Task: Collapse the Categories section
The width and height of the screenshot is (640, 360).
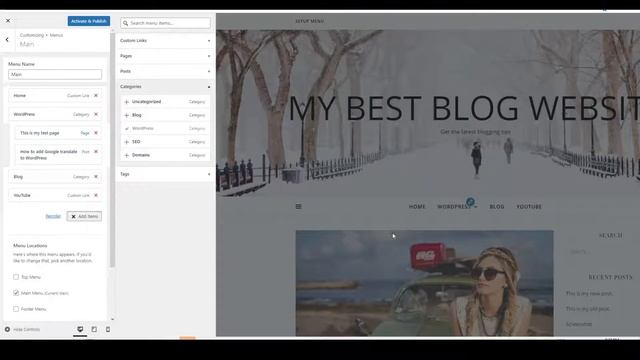Action: 165,87
